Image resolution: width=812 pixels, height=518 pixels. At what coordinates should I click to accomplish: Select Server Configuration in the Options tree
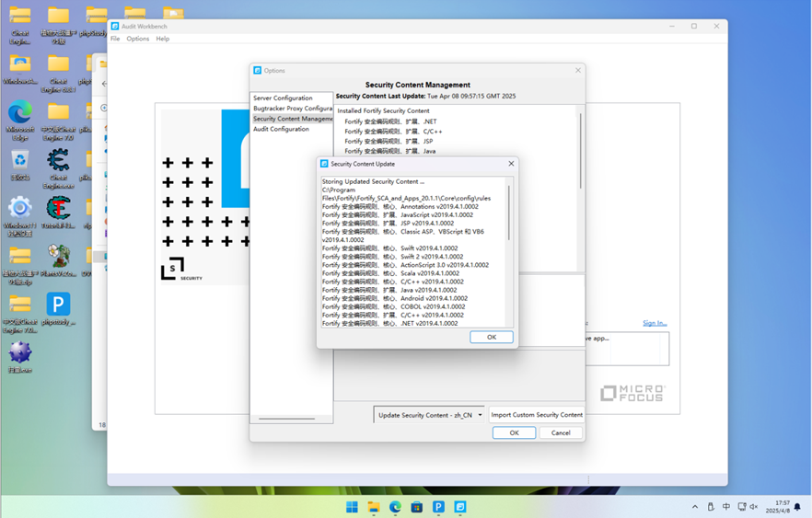(x=283, y=98)
